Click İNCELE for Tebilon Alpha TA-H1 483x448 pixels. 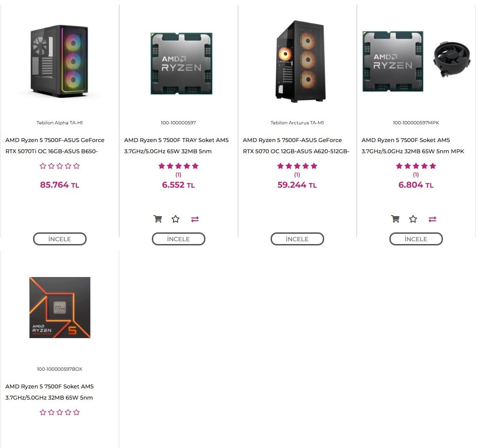(x=60, y=239)
